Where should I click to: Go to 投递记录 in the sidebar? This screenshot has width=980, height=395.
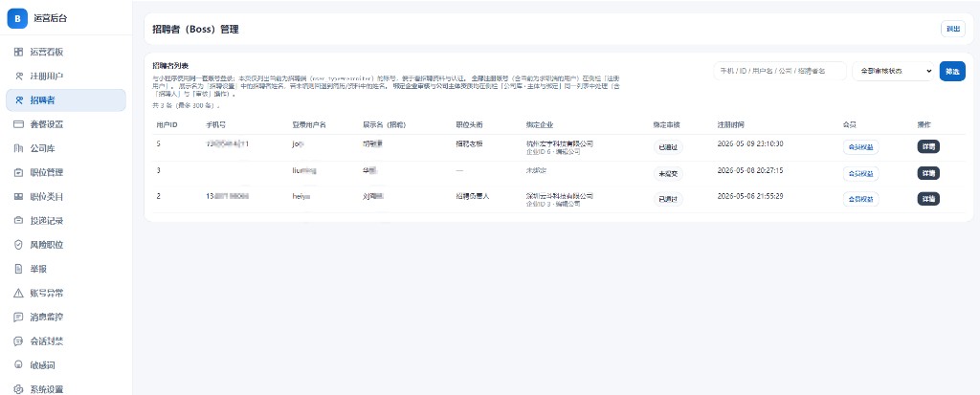pyautogui.click(x=66, y=221)
